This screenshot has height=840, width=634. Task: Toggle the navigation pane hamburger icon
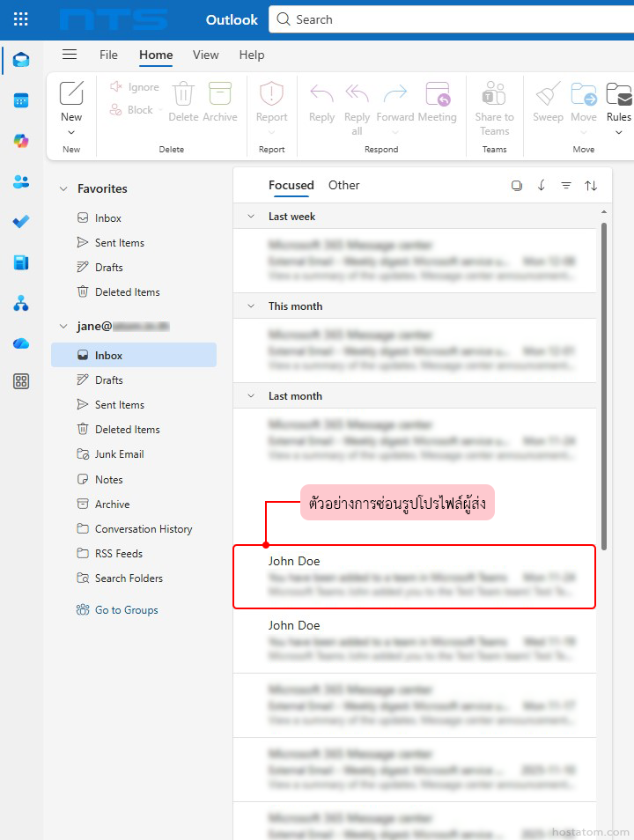click(x=70, y=55)
